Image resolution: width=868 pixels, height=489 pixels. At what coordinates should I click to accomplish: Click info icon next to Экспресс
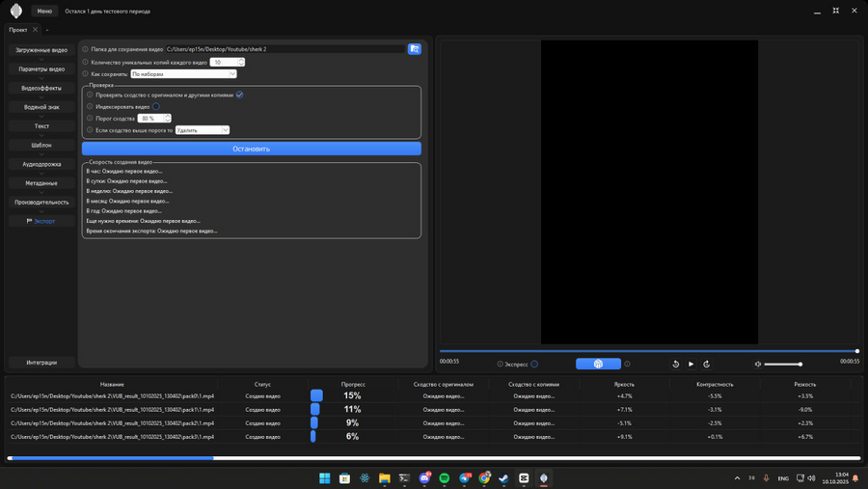pos(501,364)
